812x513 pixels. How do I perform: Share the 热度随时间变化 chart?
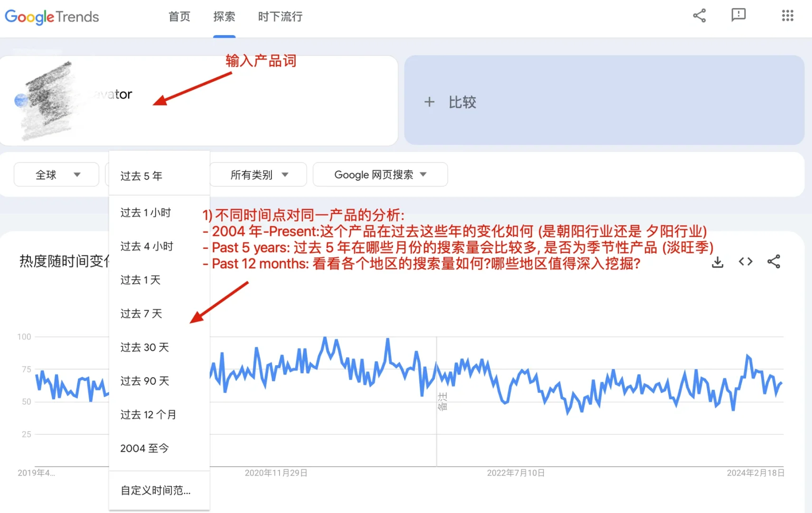pyautogui.click(x=774, y=262)
